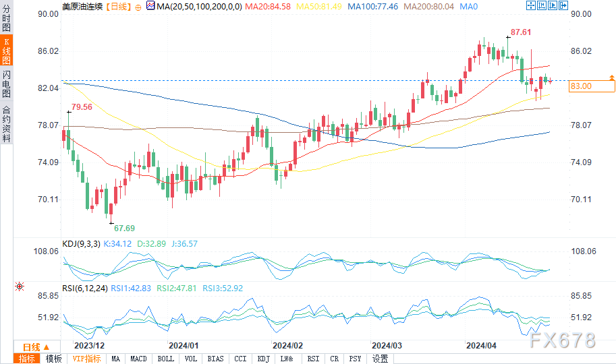
Task: Open the 日线 period selector
Action: (36, 347)
